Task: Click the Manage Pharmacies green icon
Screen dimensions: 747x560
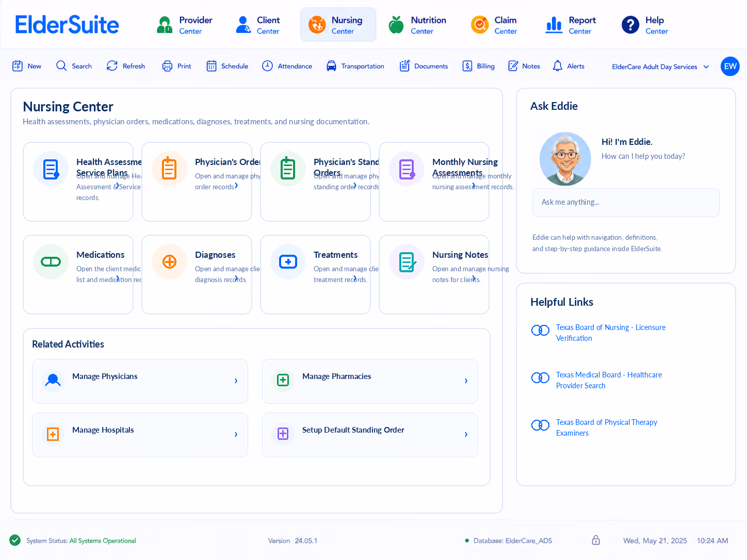Action: pyautogui.click(x=283, y=381)
